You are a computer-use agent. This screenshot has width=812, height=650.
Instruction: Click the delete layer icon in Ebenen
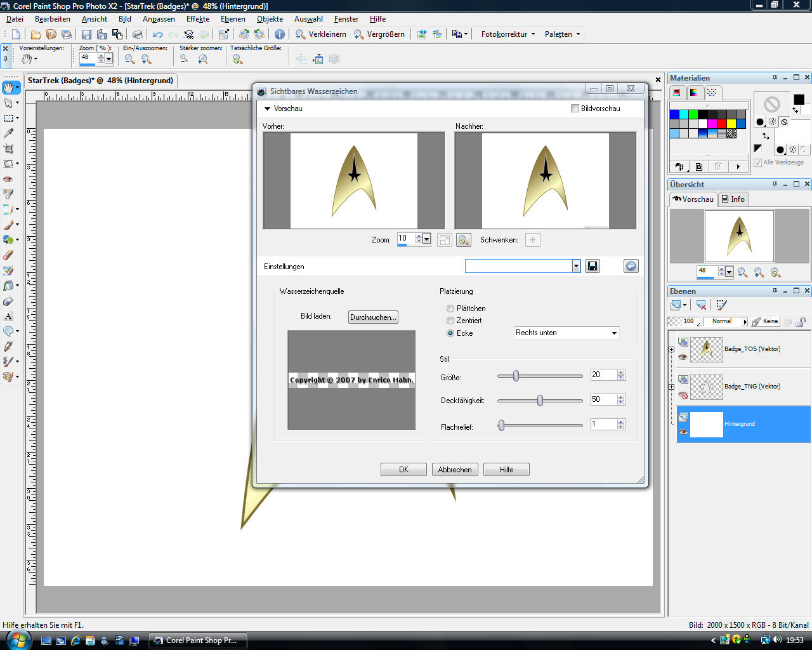(x=701, y=305)
